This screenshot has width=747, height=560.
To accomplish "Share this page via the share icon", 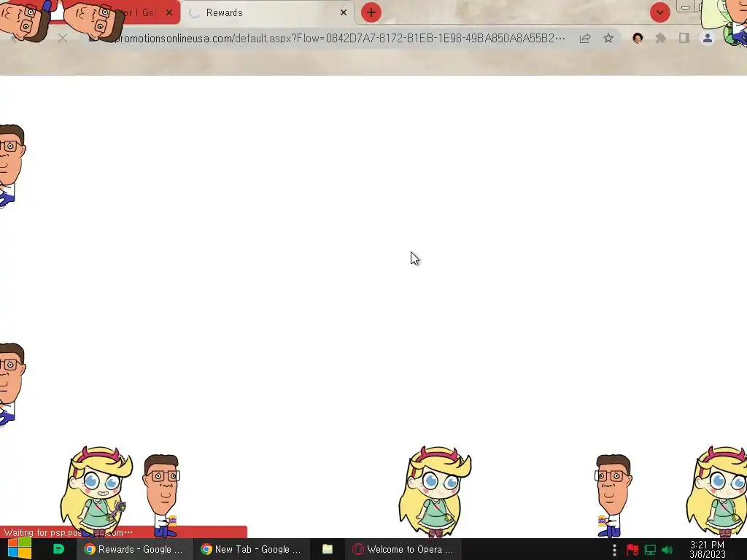I will (585, 38).
